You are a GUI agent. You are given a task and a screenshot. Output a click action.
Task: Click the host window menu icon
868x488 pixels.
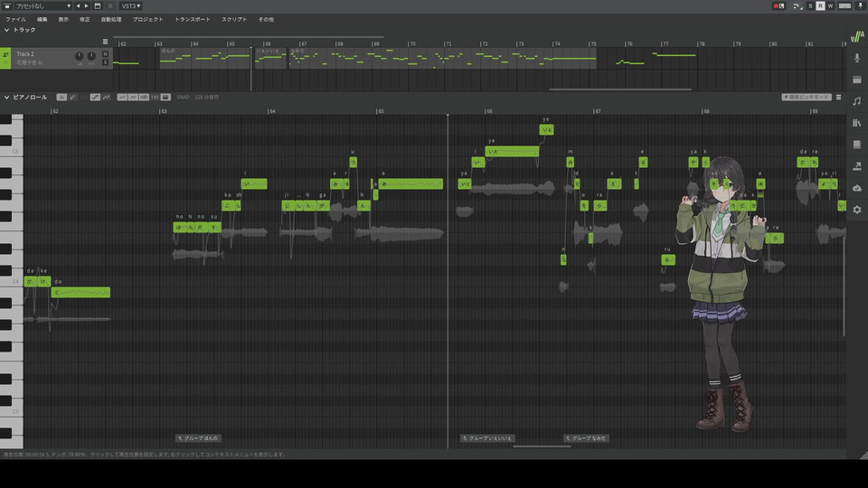(6, 6)
